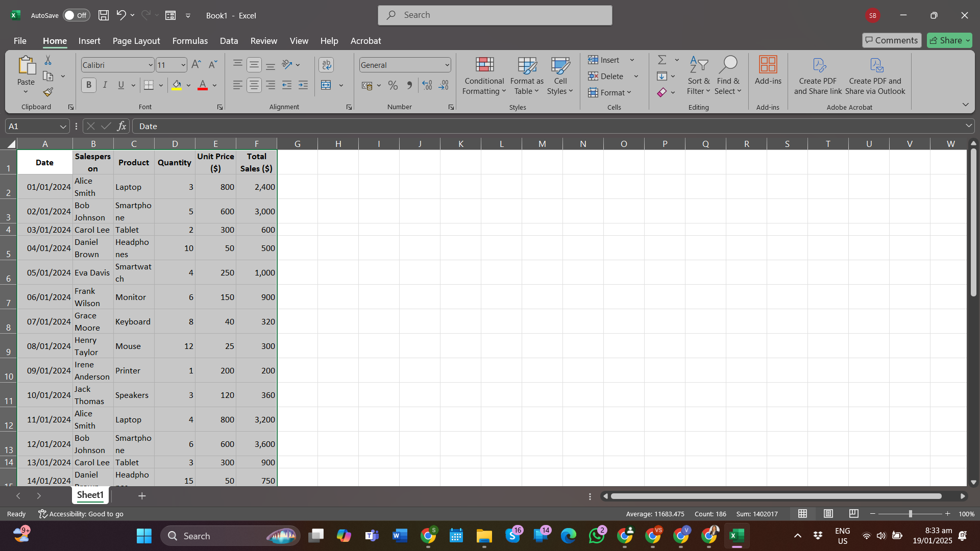Viewport: 980px width, 551px height.
Task: Open the Name Box dropdown arrow
Action: [x=63, y=127]
